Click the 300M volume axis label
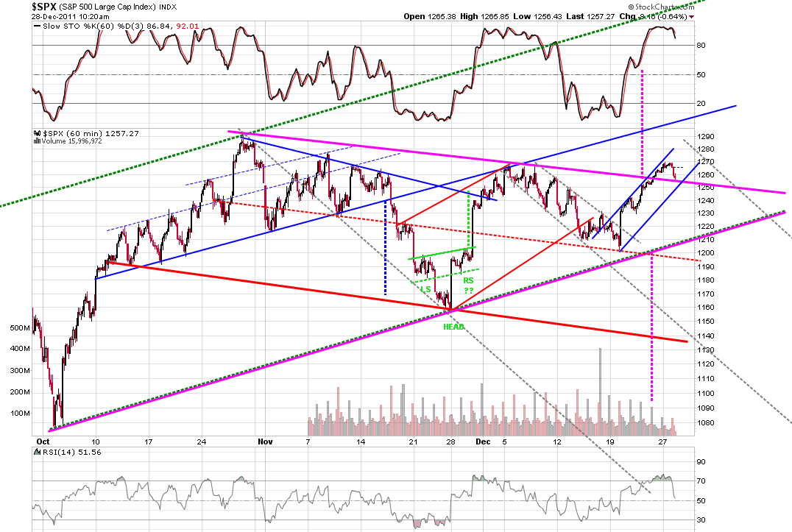792x532 pixels. 20,370
